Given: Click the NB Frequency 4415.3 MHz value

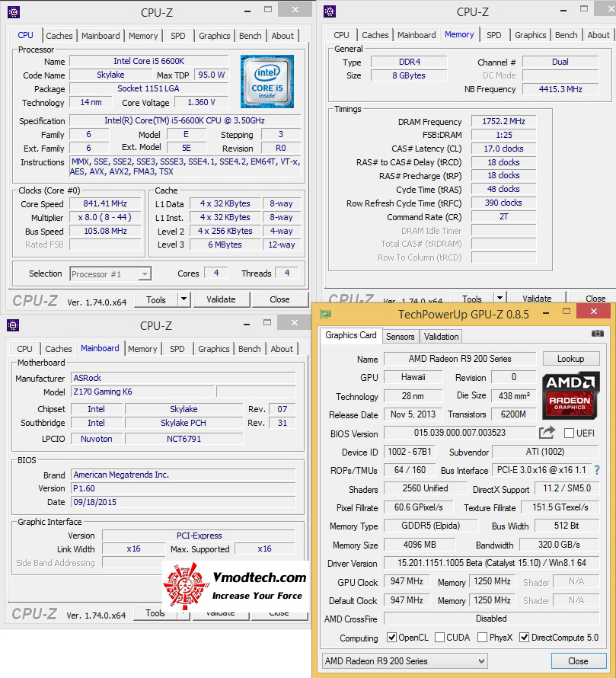Looking at the screenshot, I should tap(560, 89).
